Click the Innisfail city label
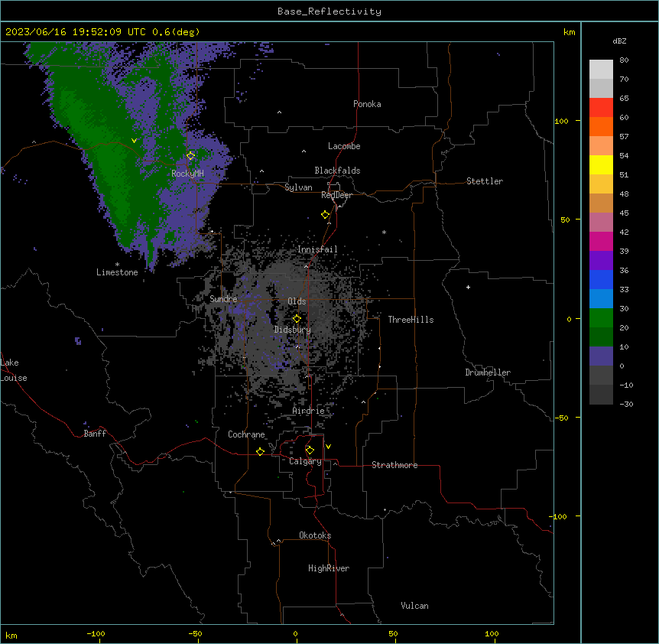The height and width of the screenshot is (644, 659). 317,249
